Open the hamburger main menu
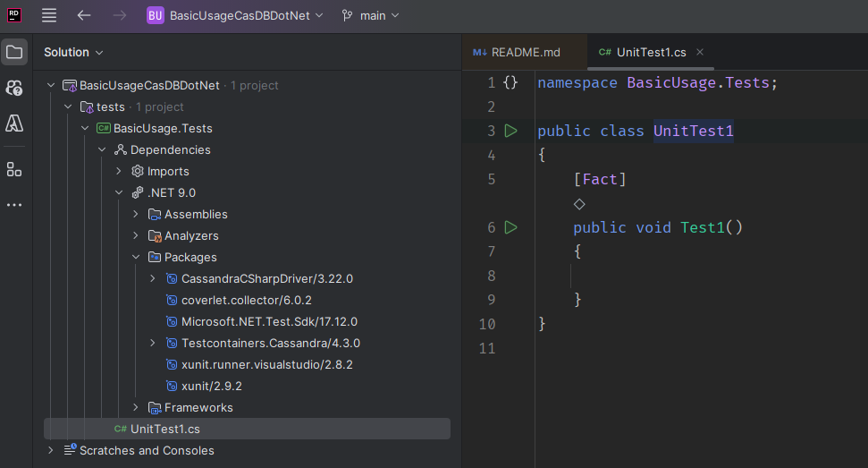868x468 pixels. [x=49, y=15]
